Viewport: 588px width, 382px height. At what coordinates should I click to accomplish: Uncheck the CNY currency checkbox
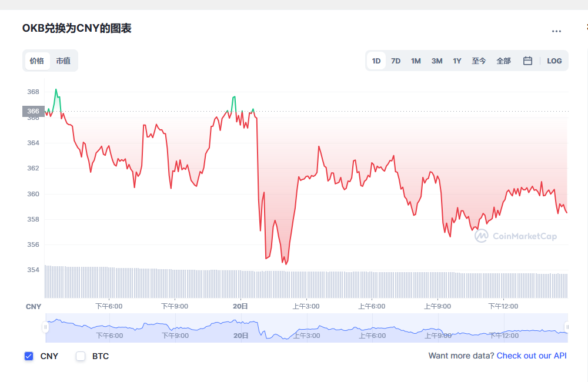coord(29,356)
